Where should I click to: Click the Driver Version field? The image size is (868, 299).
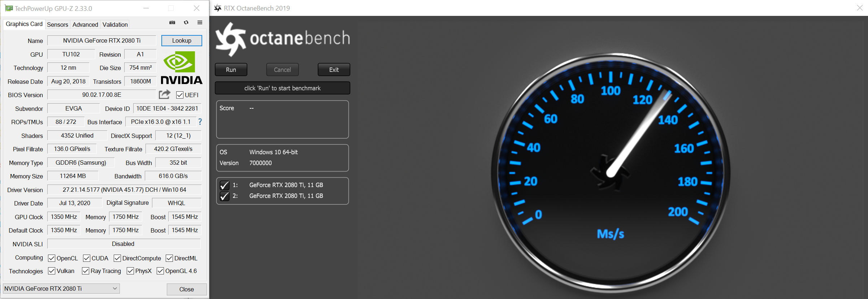click(x=124, y=190)
